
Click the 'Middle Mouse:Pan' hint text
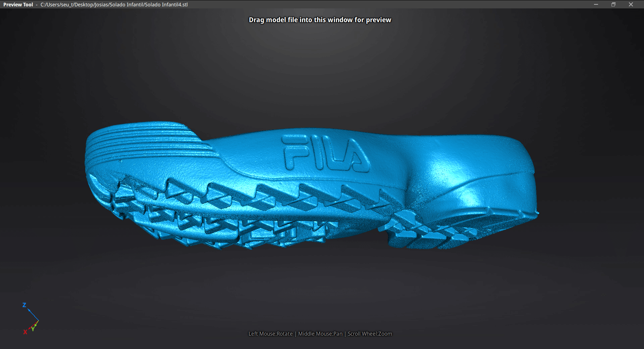pos(320,334)
